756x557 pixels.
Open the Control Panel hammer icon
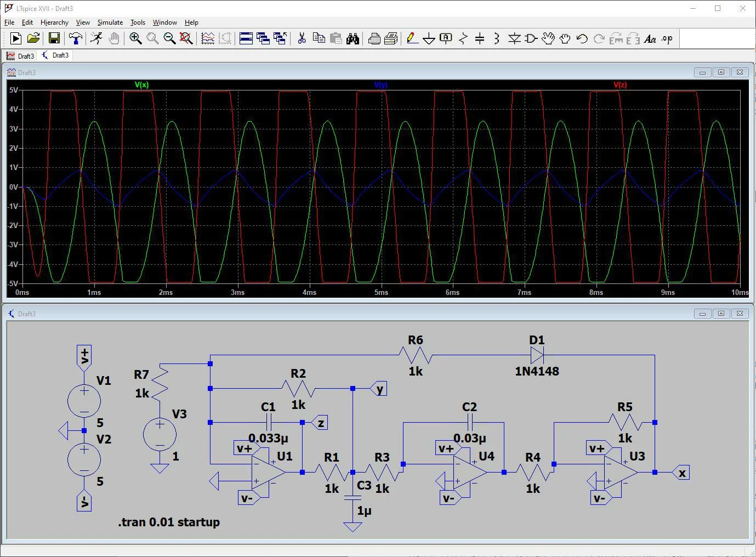tap(75, 38)
